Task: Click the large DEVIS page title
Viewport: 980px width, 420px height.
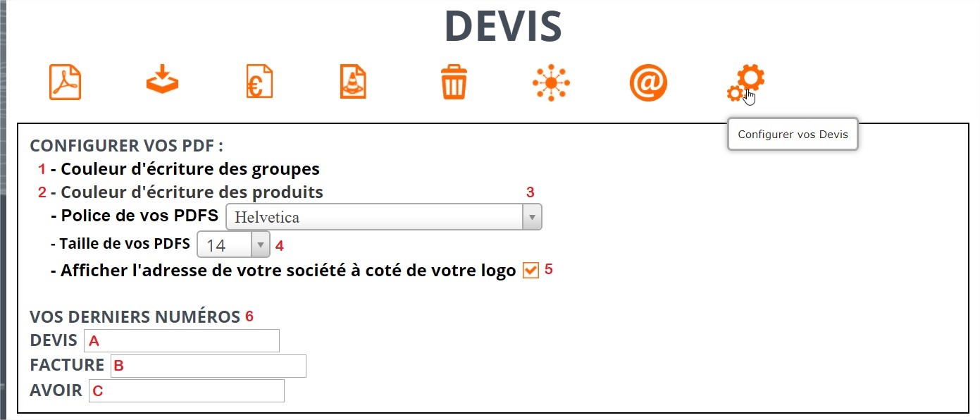Action: coord(503,25)
